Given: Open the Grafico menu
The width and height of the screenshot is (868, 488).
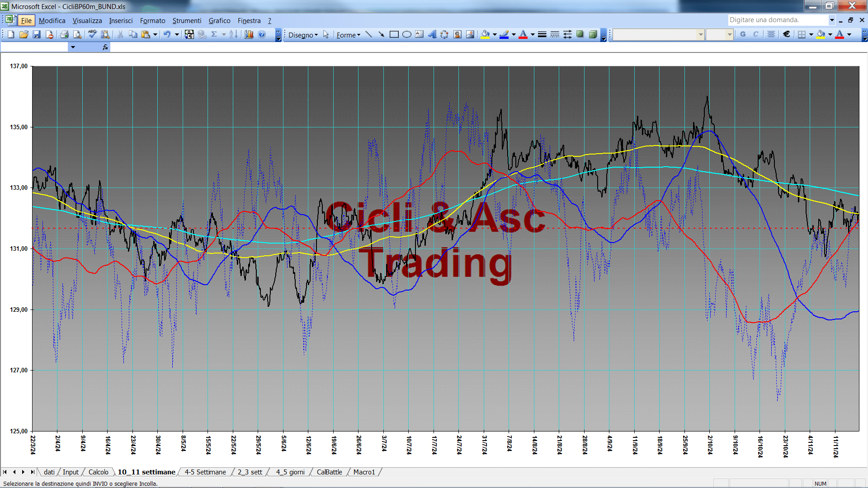Looking at the screenshot, I should [219, 21].
